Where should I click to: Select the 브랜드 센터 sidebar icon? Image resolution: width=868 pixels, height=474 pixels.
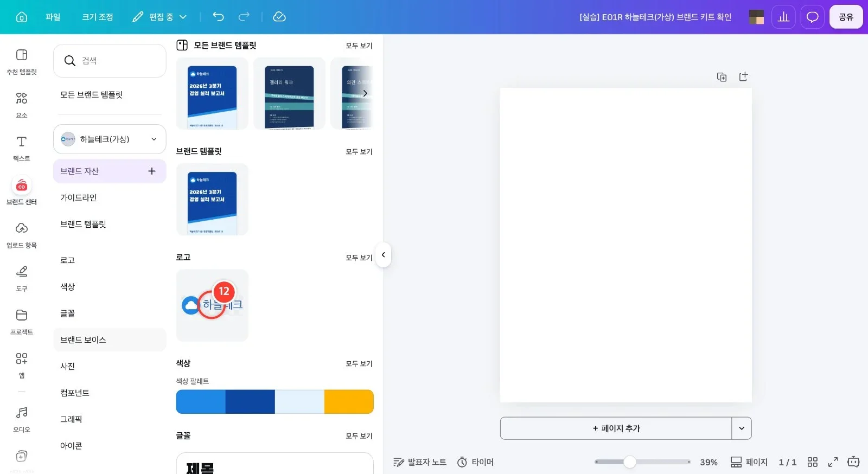point(22,191)
